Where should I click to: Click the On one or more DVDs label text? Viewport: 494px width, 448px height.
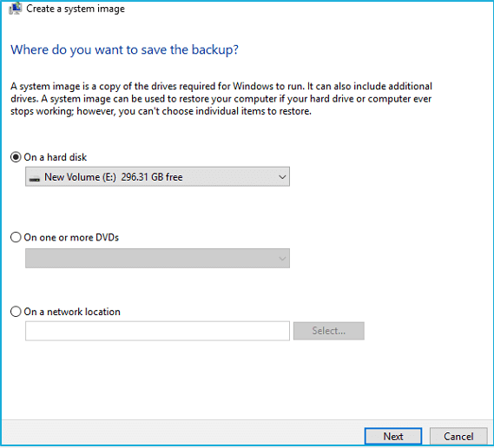[x=71, y=238]
